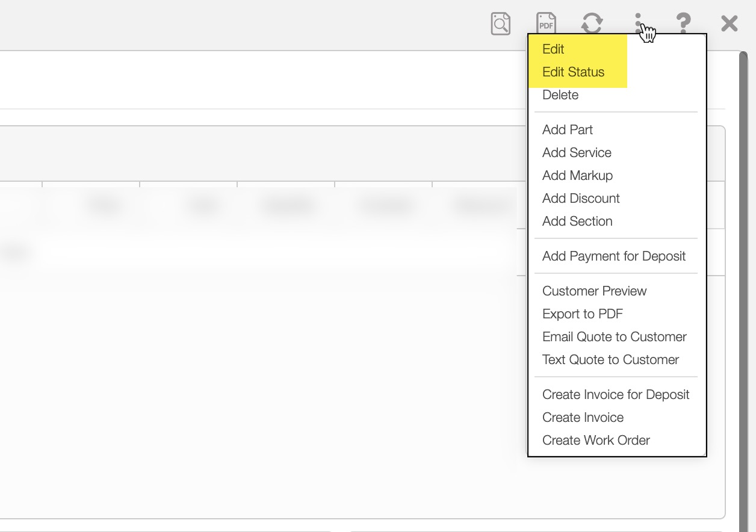Select Text Quote to Customer
The height and width of the screenshot is (532, 756).
pos(610,360)
